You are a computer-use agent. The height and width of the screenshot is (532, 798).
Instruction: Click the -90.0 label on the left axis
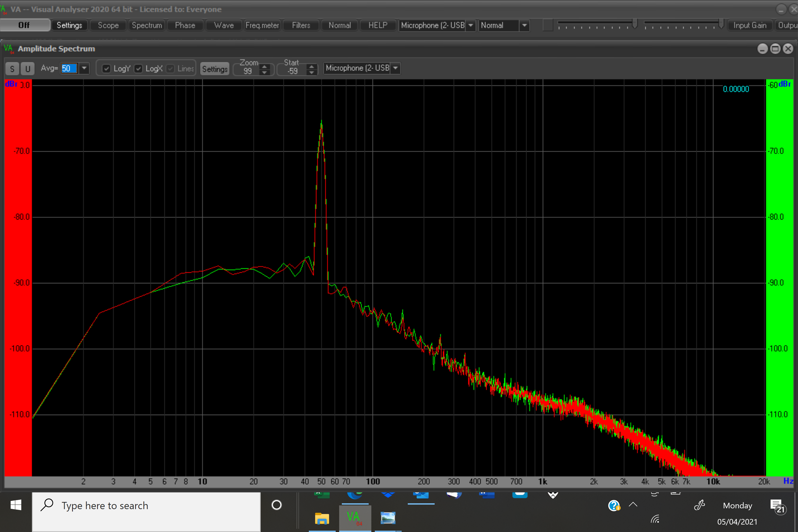22,282
